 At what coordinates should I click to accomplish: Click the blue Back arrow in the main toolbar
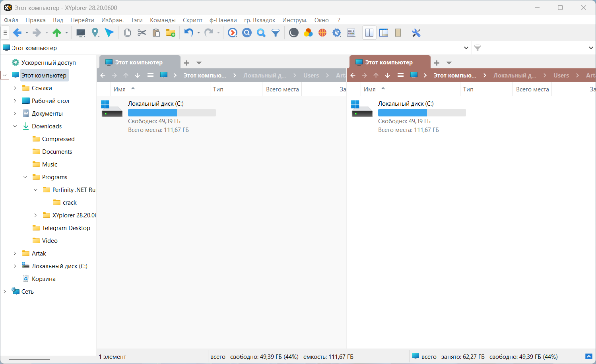point(17,33)
